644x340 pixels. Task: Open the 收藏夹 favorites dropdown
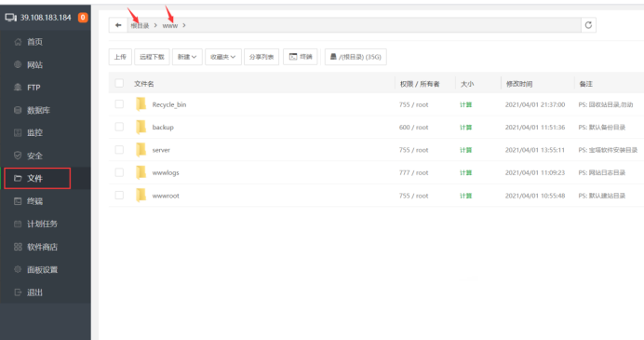pos(223,57)
